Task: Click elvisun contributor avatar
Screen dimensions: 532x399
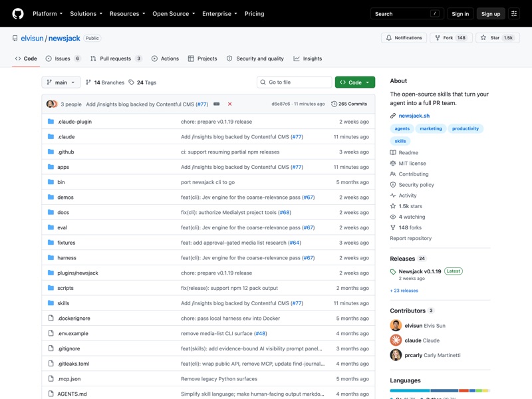Action: 396,325
